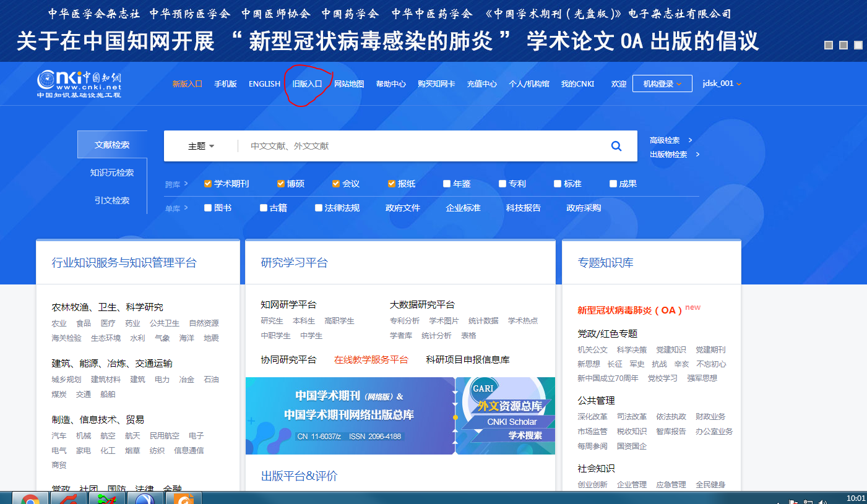
Task: Open 科研项目申报信息库
Action: (468, 359)
